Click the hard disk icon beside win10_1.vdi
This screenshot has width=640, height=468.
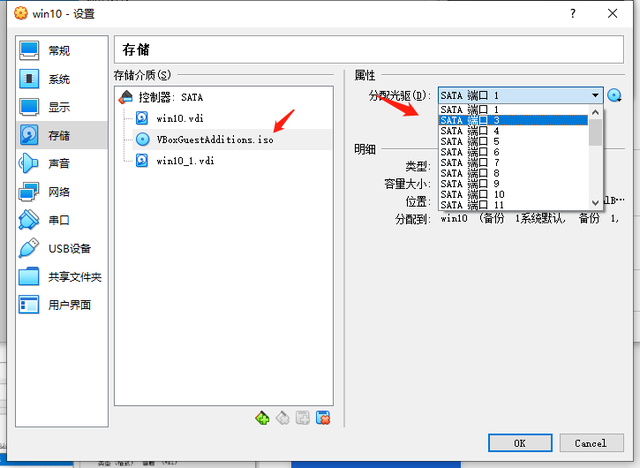click(142, 161)
